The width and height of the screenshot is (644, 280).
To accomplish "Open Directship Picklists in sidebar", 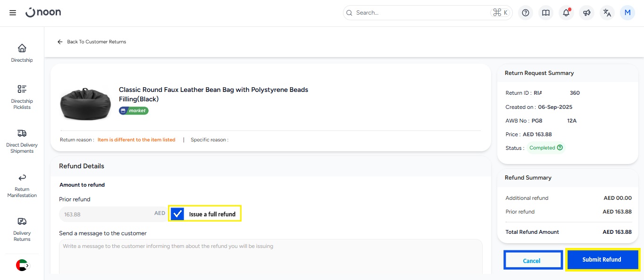I will [22, 97].
